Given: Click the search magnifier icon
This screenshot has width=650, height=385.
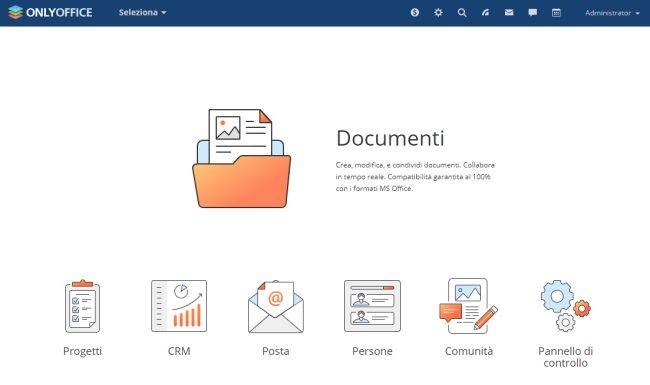Looking at the screenshot, I should 462,13.
